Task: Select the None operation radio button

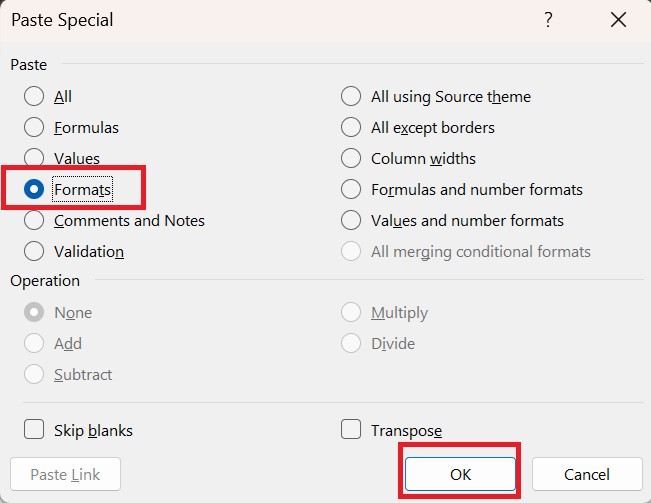Action: [35, 313]
